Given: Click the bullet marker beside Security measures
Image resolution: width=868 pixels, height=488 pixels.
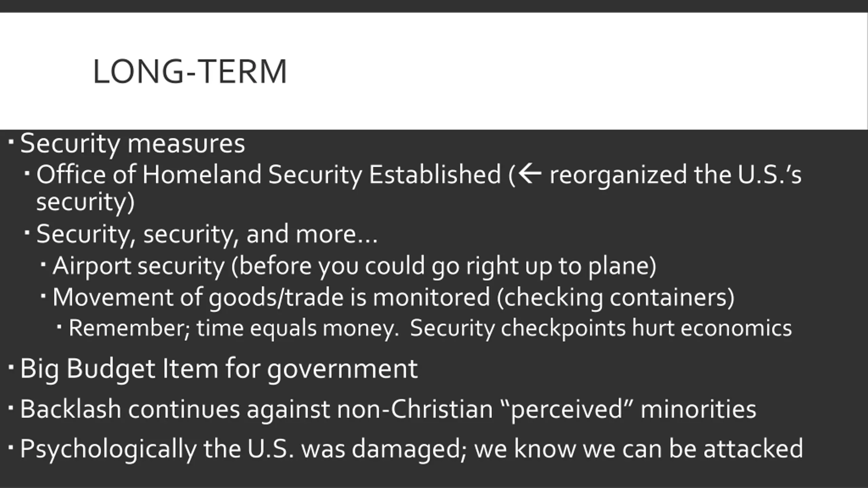Looking at the screenshot, I should click(11, 141).
